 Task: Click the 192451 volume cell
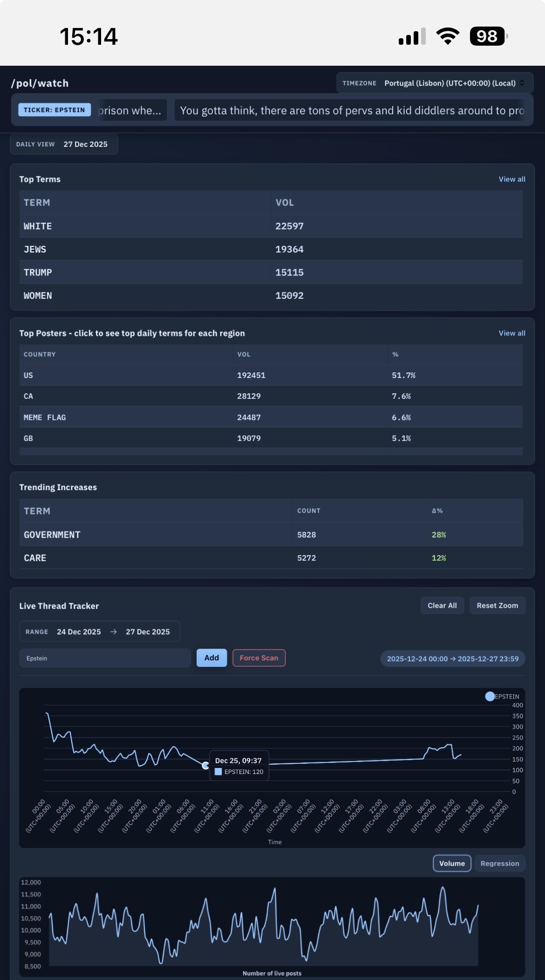pos(251,375)
